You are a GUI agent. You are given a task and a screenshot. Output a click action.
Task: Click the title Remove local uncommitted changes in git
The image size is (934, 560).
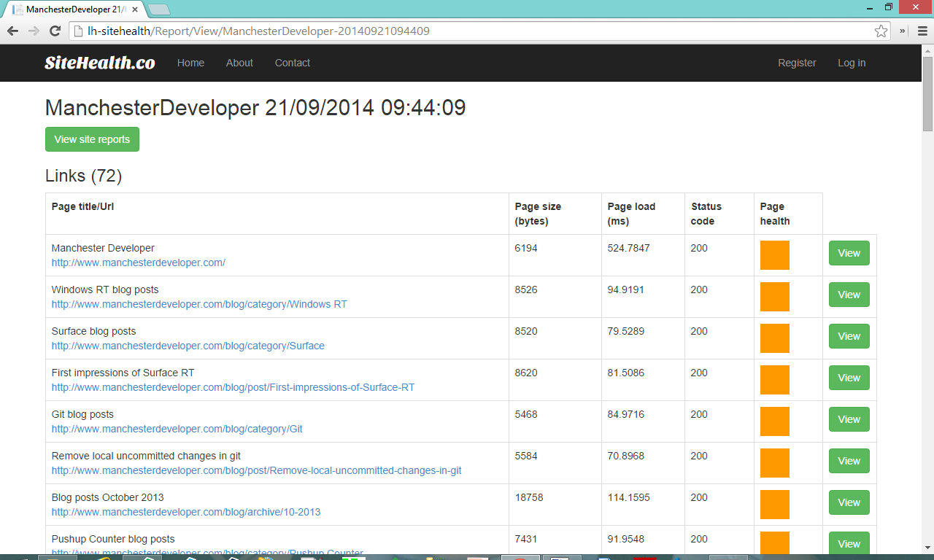pos(146,456)
